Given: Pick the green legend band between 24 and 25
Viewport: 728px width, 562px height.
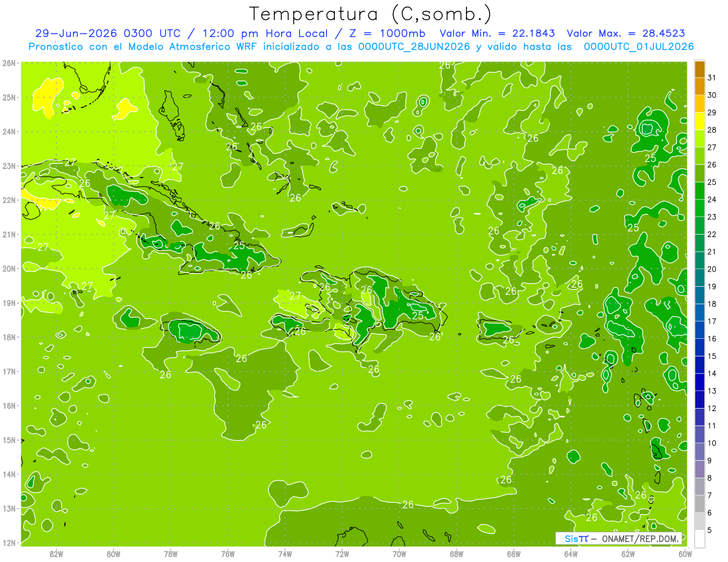Looking at the screenshot, I should click(699, 190).
